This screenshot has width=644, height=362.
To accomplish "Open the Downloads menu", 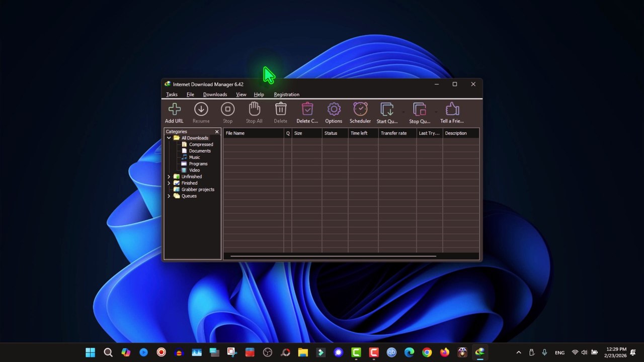I will pos(215,95).
